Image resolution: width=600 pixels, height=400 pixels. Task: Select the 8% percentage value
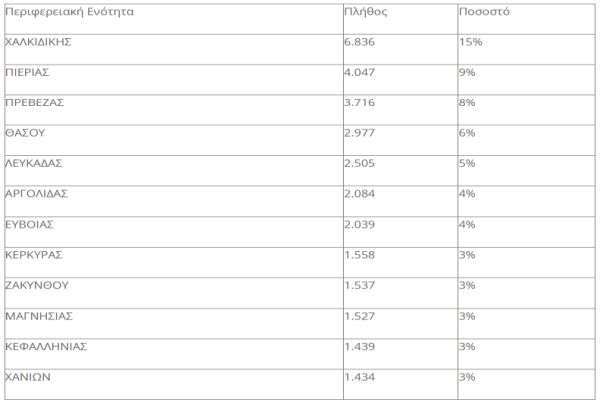tap(466, 103)
